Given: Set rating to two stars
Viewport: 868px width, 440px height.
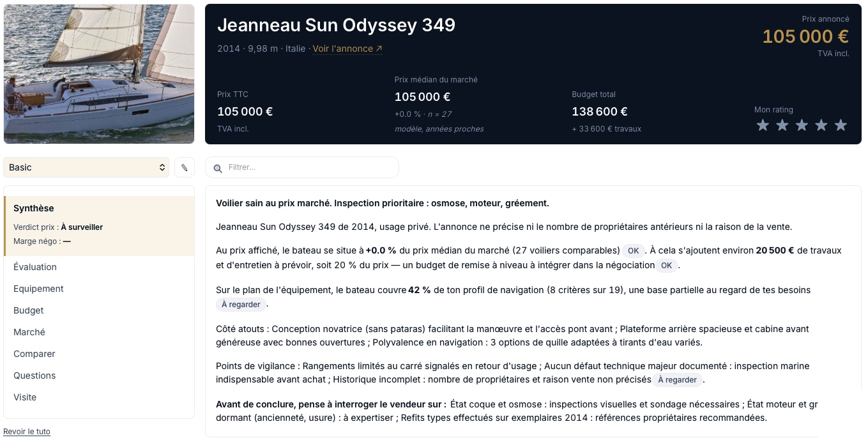Looking at the screenshot, I should (x=782, y=125).
